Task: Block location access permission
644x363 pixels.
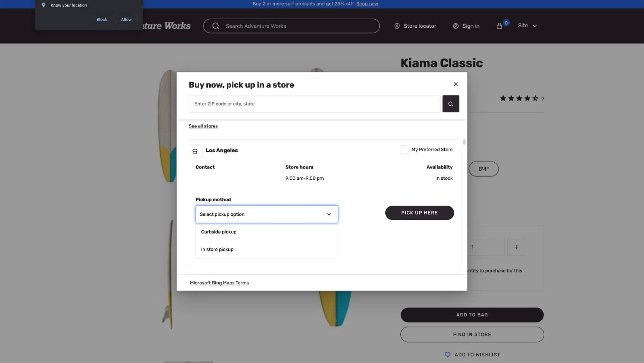Action: 101,19
